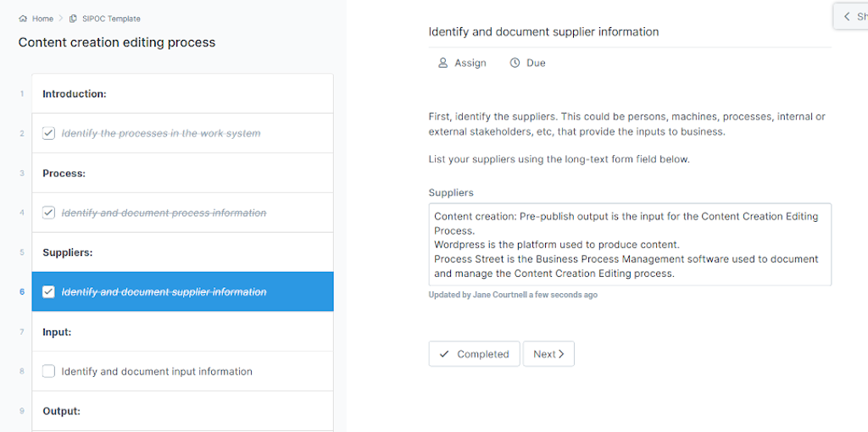Open the Input section heading
This screenshot has width=868, height=432.
point(57,332)
